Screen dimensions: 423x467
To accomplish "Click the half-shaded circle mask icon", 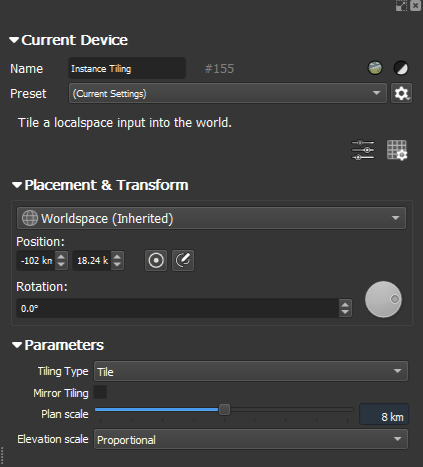I will pyautogui.click(x=400, y=68).
